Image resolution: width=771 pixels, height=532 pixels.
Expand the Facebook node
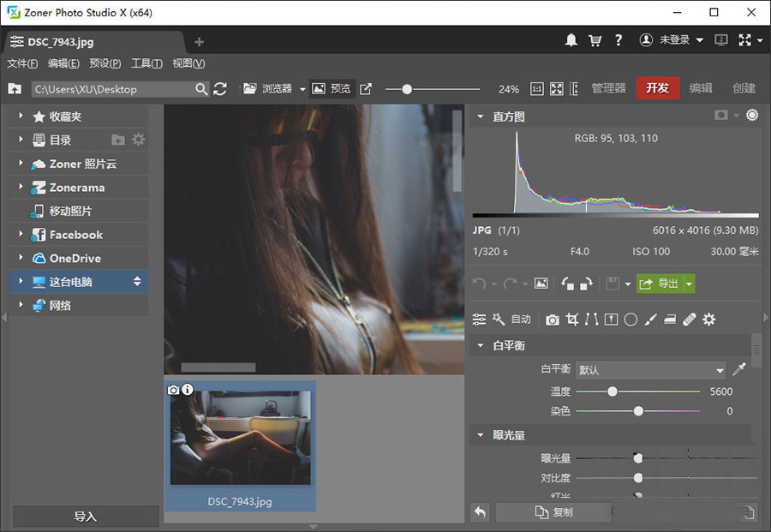21,234
